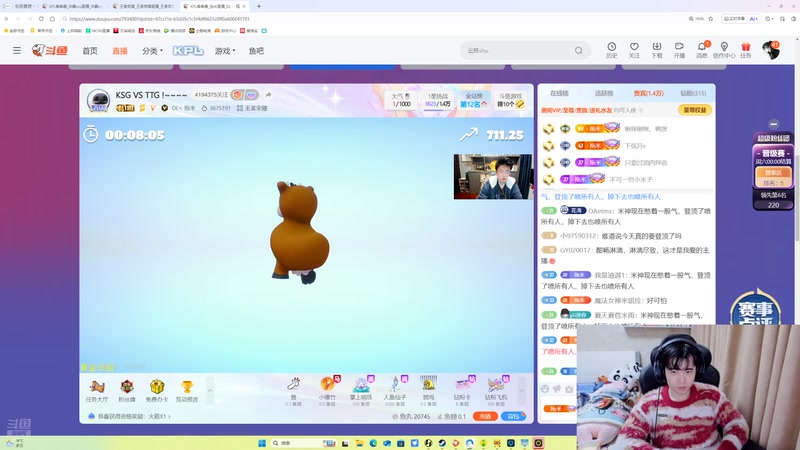Open the hamburger menu beside the Douyu logo
The width and height of the screenshot is (800, 450).
pos(17,51)
